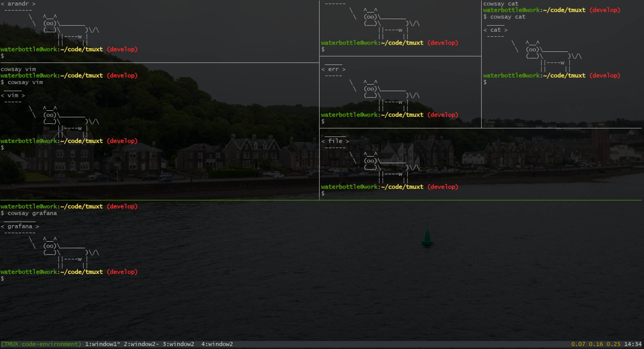Viewport: 644px width, 349px height.
Task: Open the 3:window2 tab
Action: [x=178, y=344]
